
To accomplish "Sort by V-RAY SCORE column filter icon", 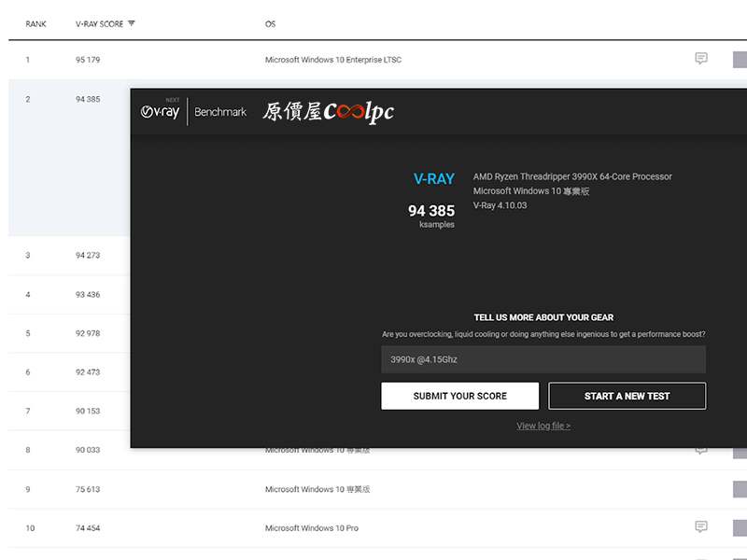I will coord(132,23).
